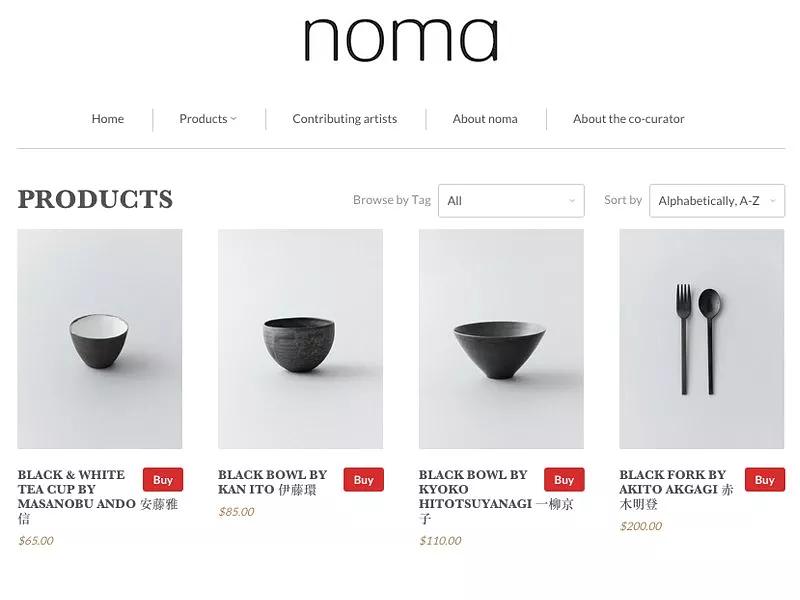Screen dimensions: 800x600
Task: Open the About the co-curator page
Action: tap(628, 119)
